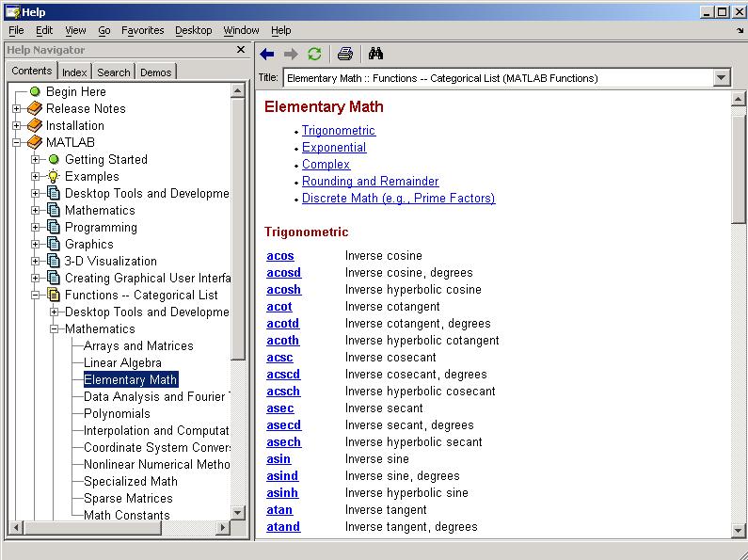The image size is (748, 560).
Task: Open Find in page with binoculars icon
Action: coord(376,54)
